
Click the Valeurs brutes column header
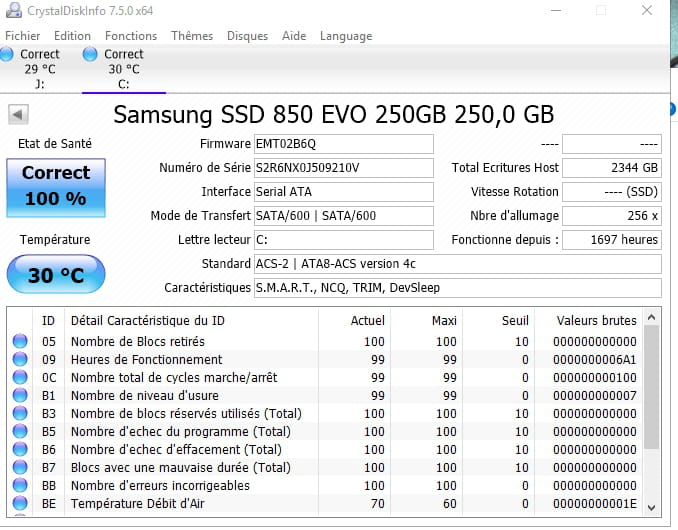pyautogui.click(x=598, y=320)
